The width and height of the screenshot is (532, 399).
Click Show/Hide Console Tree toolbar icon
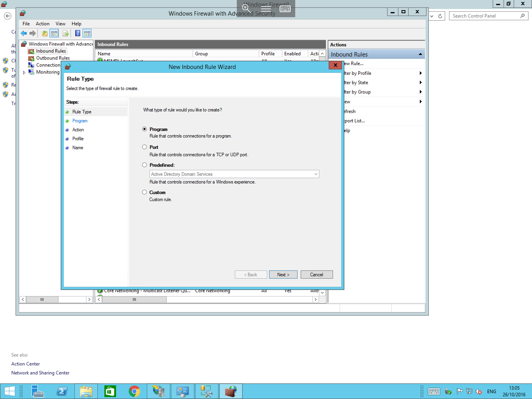(x=54, y=33)
